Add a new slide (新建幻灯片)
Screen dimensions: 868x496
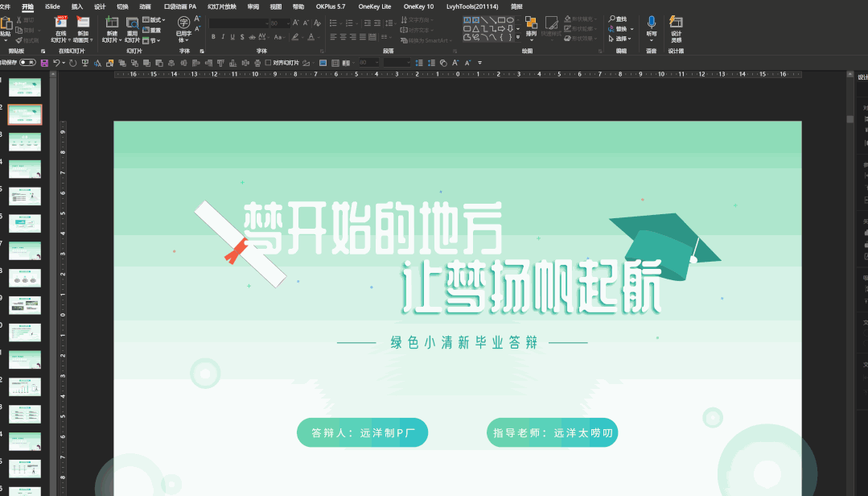point(112,29)
